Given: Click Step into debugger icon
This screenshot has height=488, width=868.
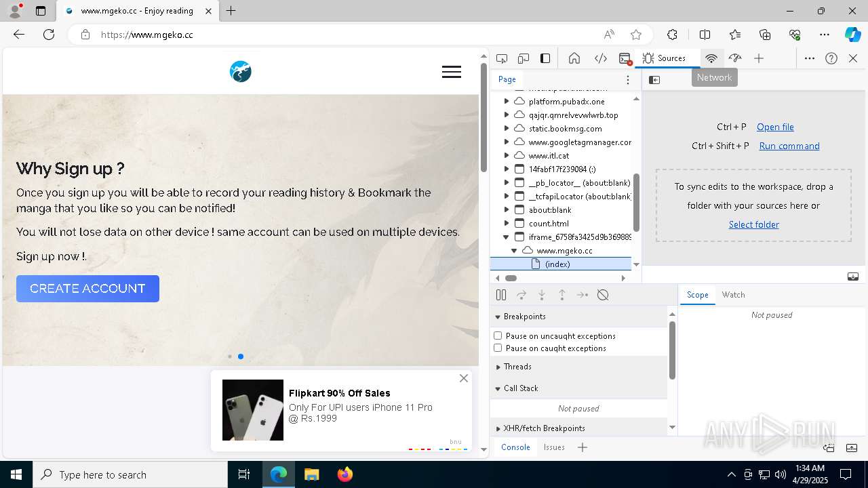Looking at the screenshot, I should tap(542, 295).
